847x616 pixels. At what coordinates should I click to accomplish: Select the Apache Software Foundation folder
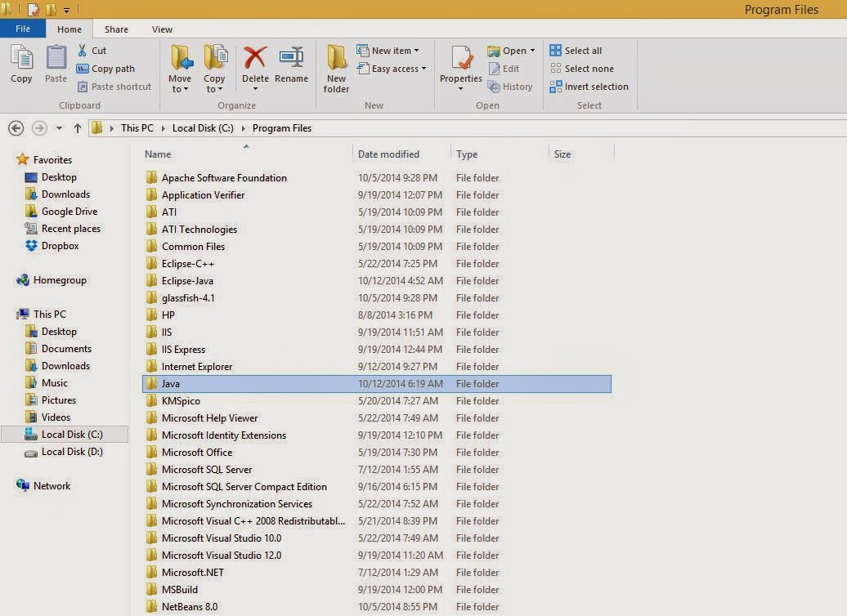point(216,177)
